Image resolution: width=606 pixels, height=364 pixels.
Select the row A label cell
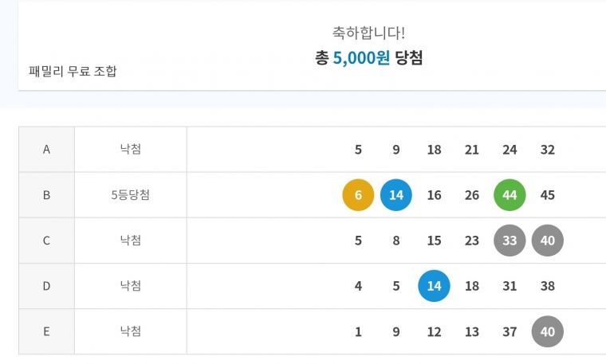point(46,150)
